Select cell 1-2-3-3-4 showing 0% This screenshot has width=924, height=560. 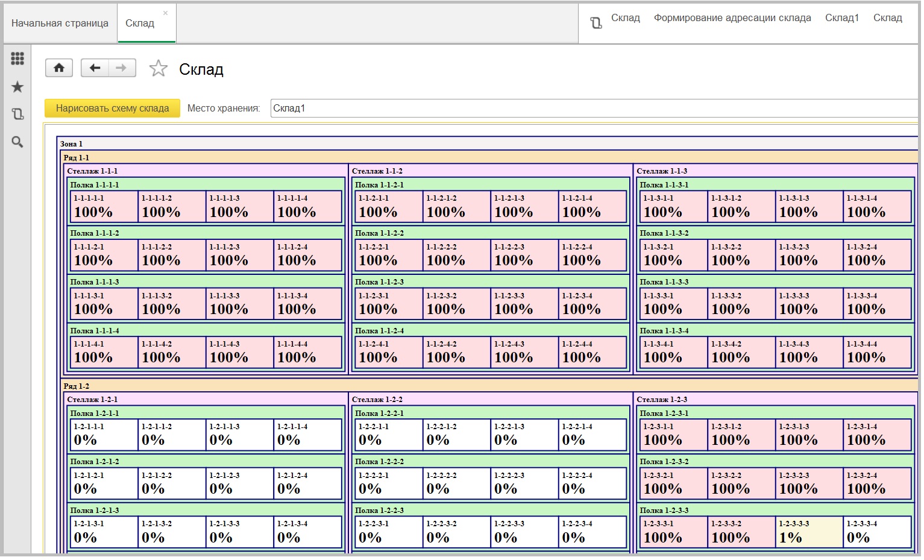click(x=876, y=532)
